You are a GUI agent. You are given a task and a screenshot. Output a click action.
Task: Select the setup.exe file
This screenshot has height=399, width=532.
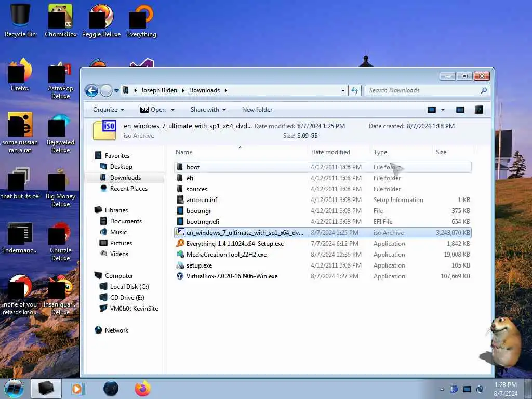point(322,265)
